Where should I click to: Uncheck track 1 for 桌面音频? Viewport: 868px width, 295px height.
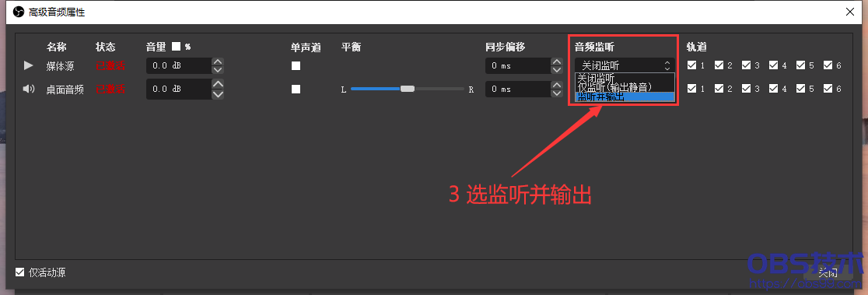tap(692, 89)
